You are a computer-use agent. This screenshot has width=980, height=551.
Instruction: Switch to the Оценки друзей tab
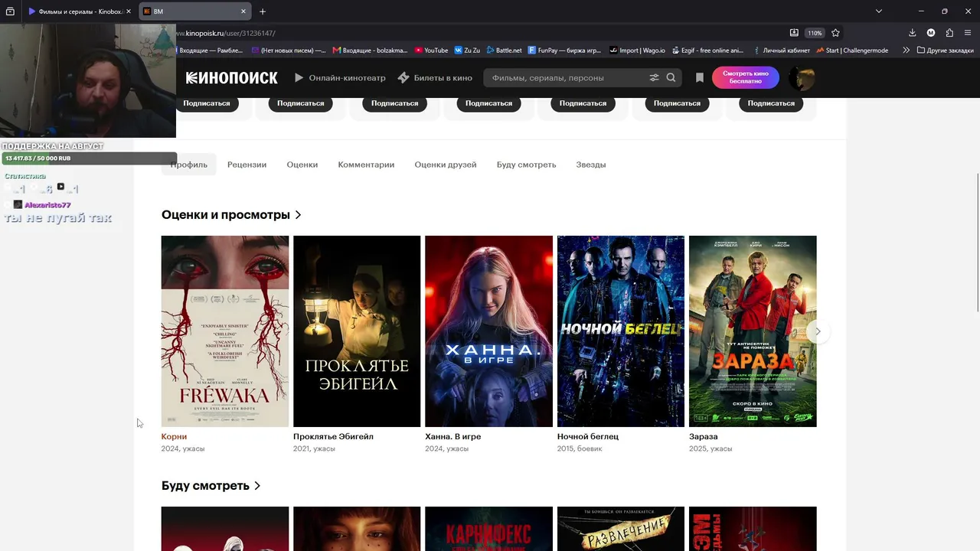pyautogui.click(x=446, y=165)
